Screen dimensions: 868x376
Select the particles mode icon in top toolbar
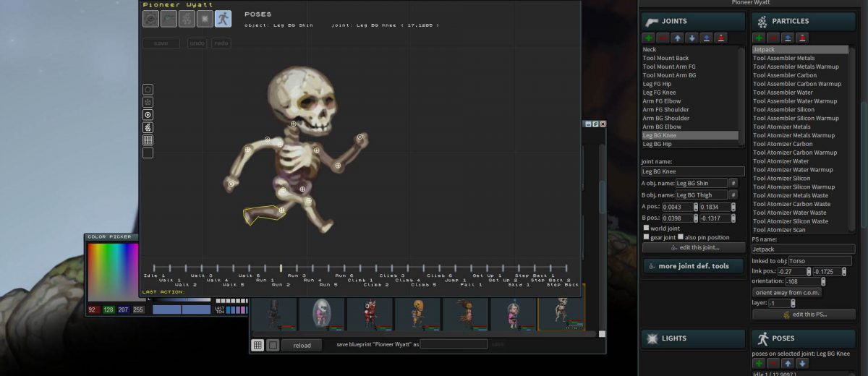(x=187, y=19)
